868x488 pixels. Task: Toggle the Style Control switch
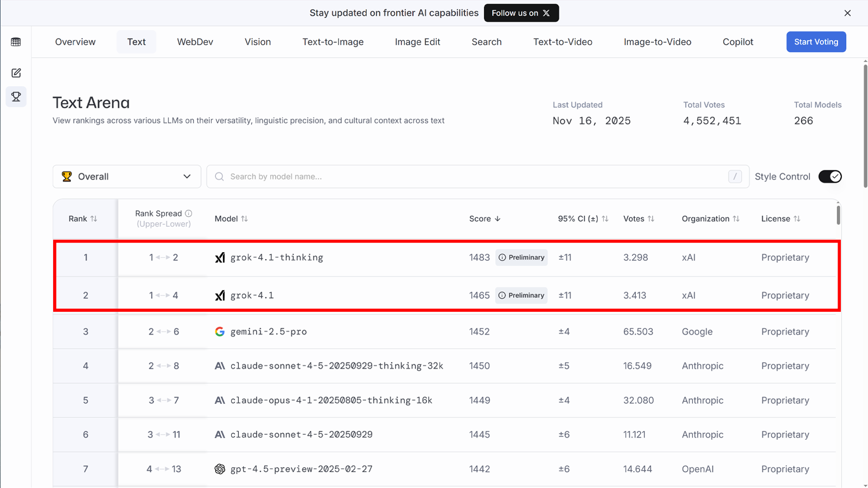829,177
